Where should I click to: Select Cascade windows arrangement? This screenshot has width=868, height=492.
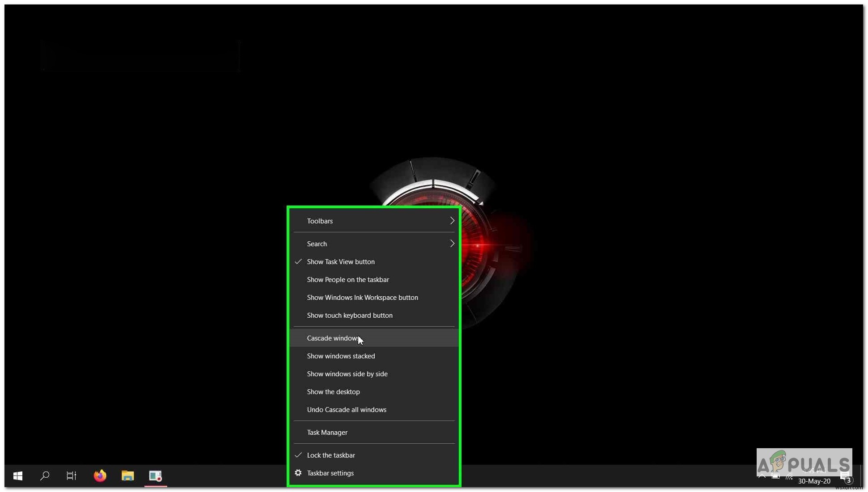pyautogui.click(x=332, y=338)
